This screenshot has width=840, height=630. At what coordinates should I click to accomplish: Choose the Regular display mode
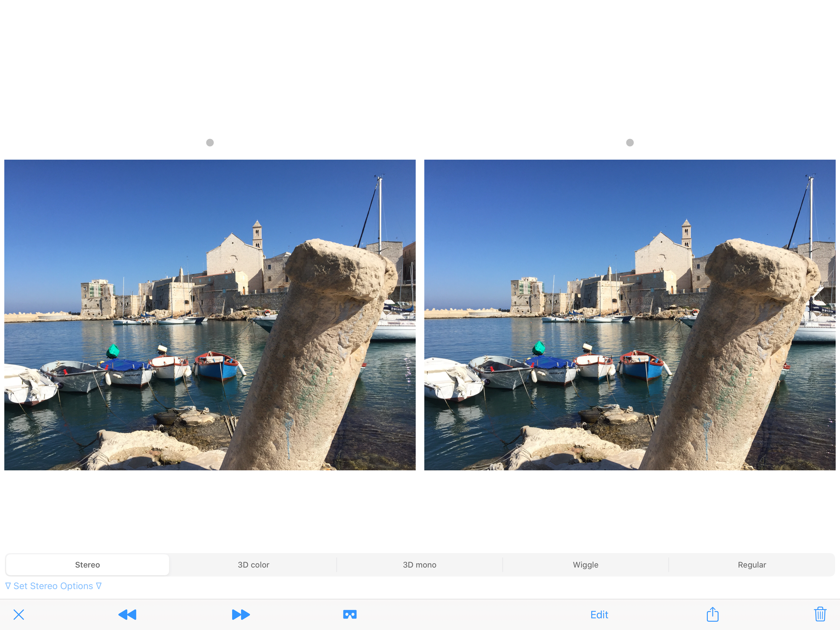point(751,565)
